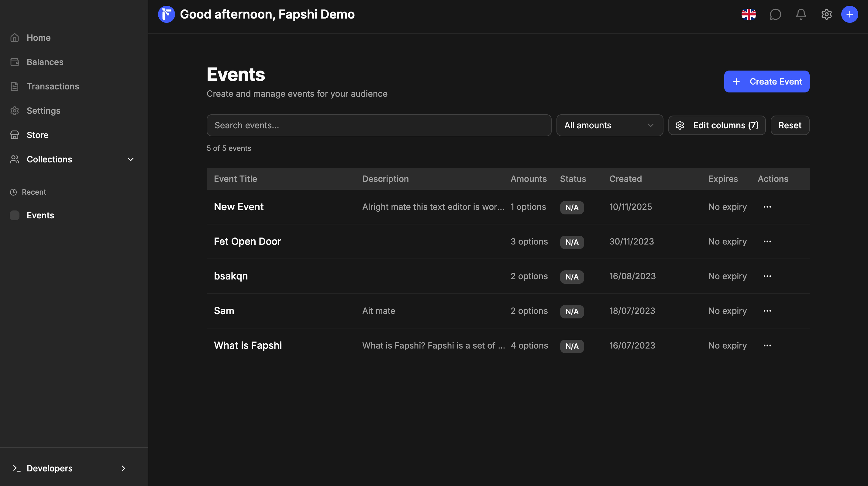This screenshot has width=868, height=486.
Task: Click the Balances wallet icon in sidebar
Action: point(15,62)
